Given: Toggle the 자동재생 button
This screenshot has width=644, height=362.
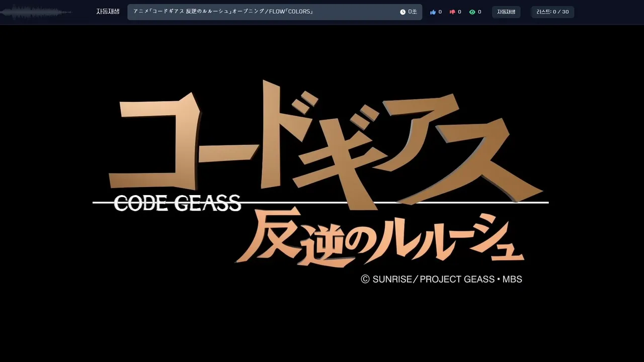Looking at the screenshot, I should (x=506, y=12).
